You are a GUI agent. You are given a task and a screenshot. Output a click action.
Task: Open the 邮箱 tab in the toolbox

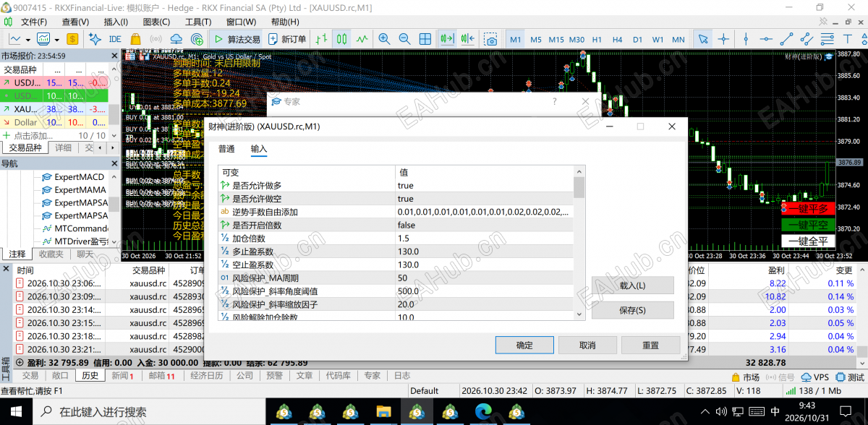click(x=161, y=376)
